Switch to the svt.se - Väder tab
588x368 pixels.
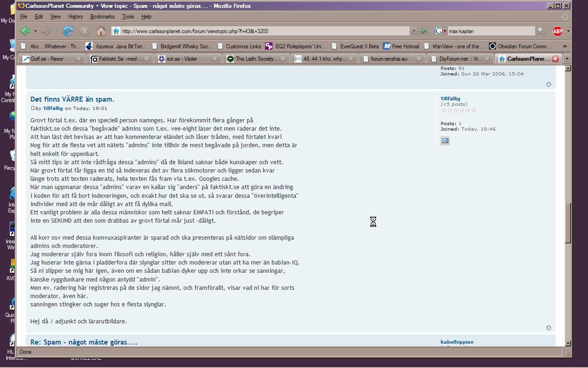coord(186,59)
